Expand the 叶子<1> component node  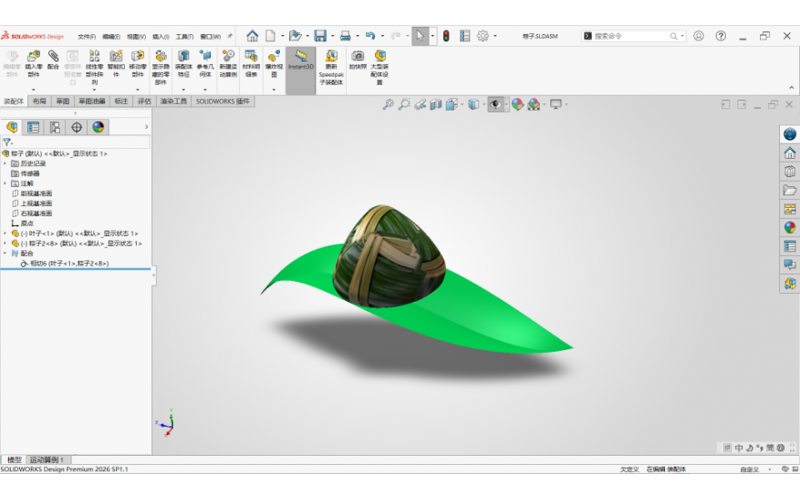point(5,233)
